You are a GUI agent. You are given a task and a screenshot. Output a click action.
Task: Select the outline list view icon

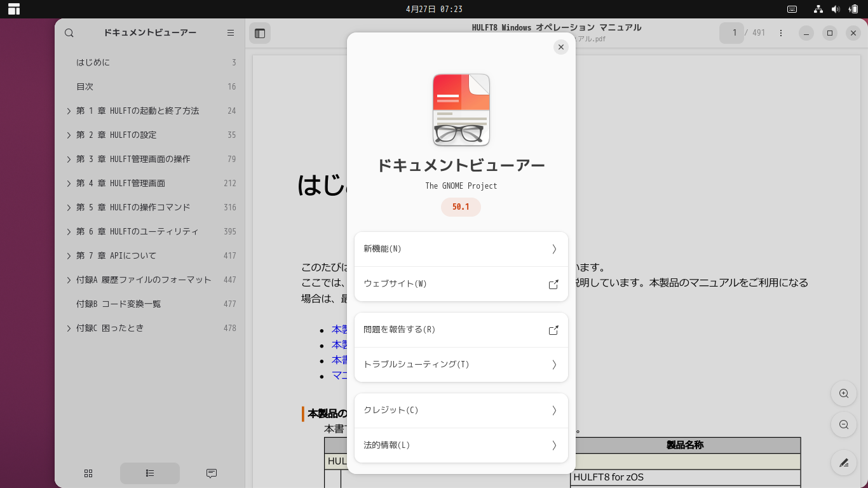tap(149, 473)
